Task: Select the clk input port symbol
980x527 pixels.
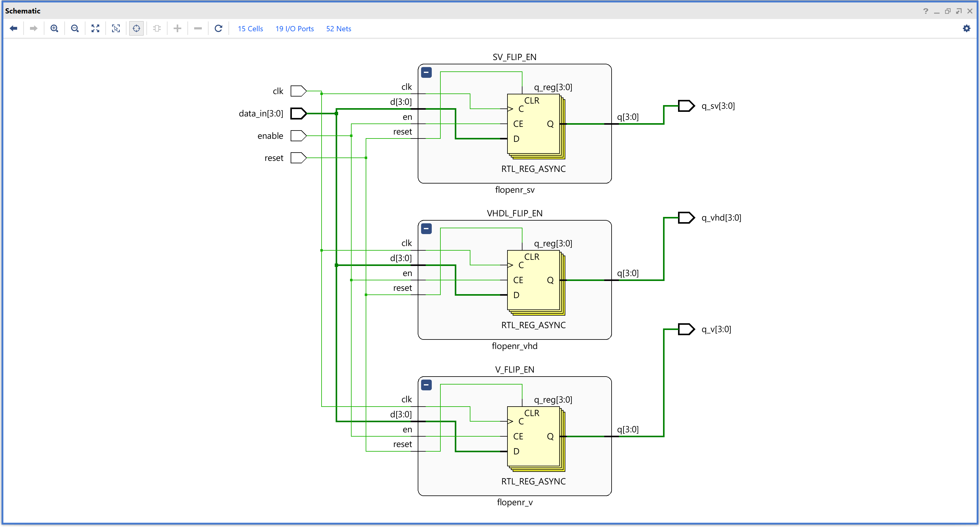Action: tap(298, 91)
